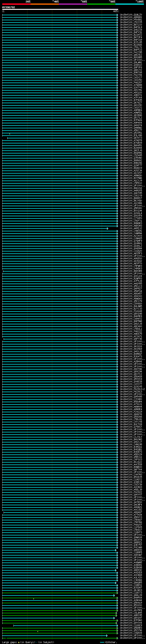Click the UniRef100_P42794 label
Viewport: 146px width, 644px height.
point(131,75)
